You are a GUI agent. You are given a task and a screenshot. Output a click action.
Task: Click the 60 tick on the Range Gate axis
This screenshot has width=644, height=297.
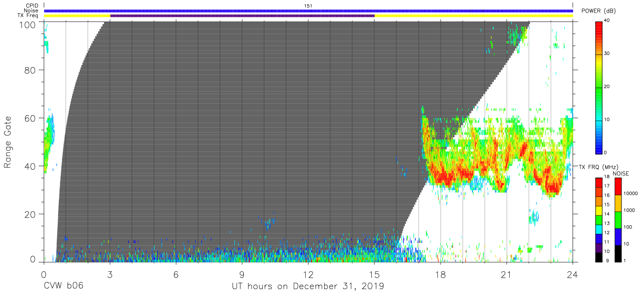pyautogui.click(x=30, y=118)
